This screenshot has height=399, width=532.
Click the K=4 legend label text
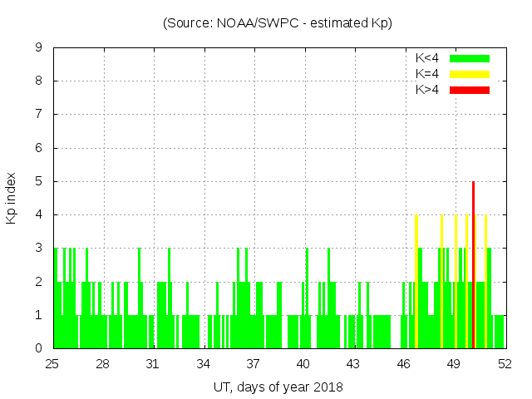427,74
